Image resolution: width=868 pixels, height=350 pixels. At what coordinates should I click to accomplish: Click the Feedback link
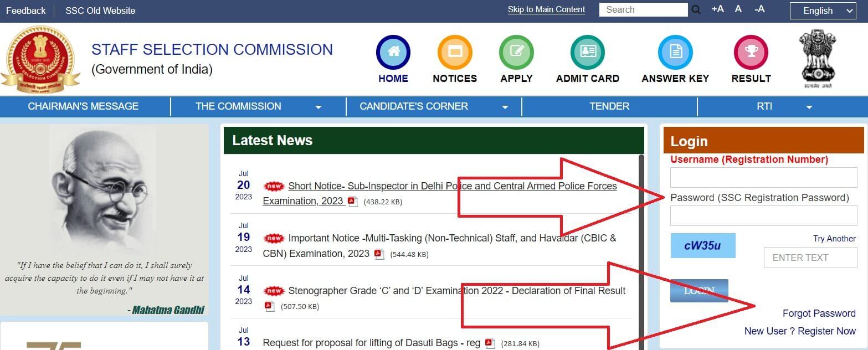(25, 11)
